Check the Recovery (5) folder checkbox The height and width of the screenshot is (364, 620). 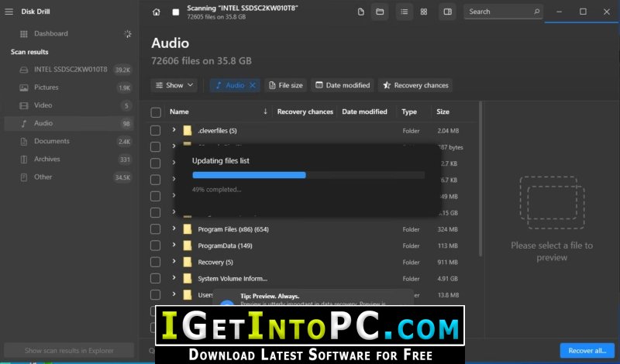coord(156,262)
